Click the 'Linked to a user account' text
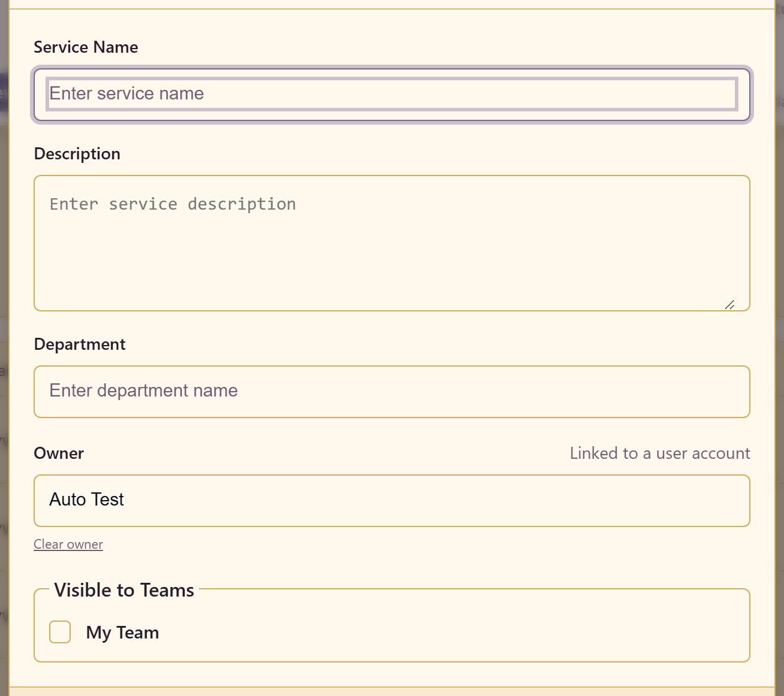 pos(660,453)
